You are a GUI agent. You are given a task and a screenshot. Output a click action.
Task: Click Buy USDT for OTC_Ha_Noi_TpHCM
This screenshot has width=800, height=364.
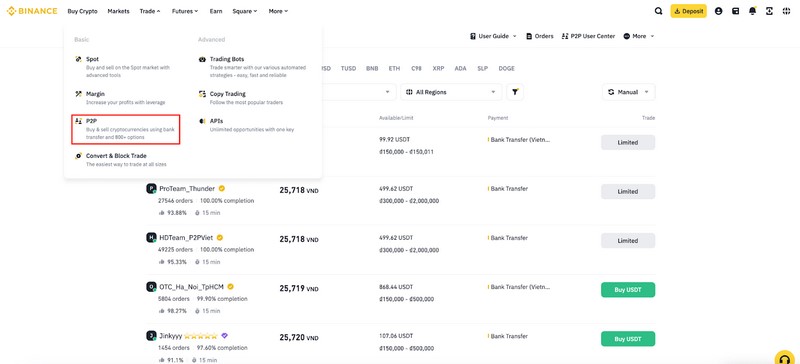(x=628, y=289)
